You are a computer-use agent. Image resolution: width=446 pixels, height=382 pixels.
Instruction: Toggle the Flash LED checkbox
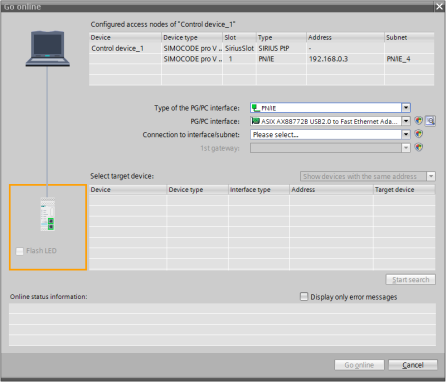20,251
